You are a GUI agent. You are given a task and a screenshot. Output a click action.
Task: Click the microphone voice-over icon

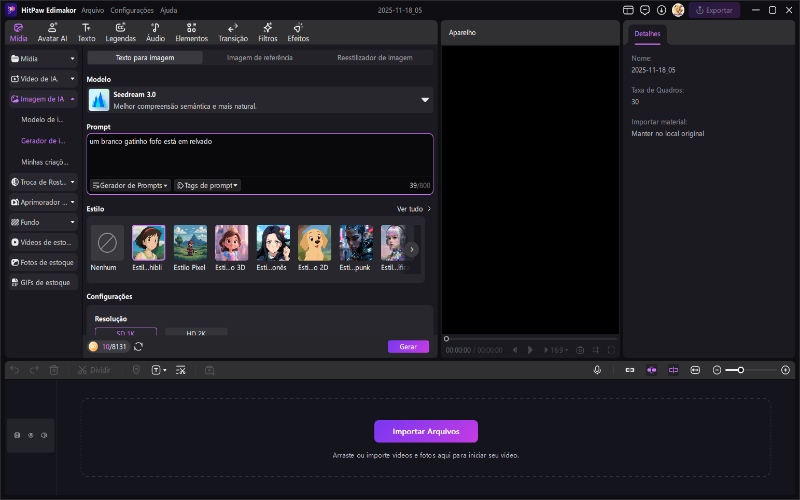point(597,370)
